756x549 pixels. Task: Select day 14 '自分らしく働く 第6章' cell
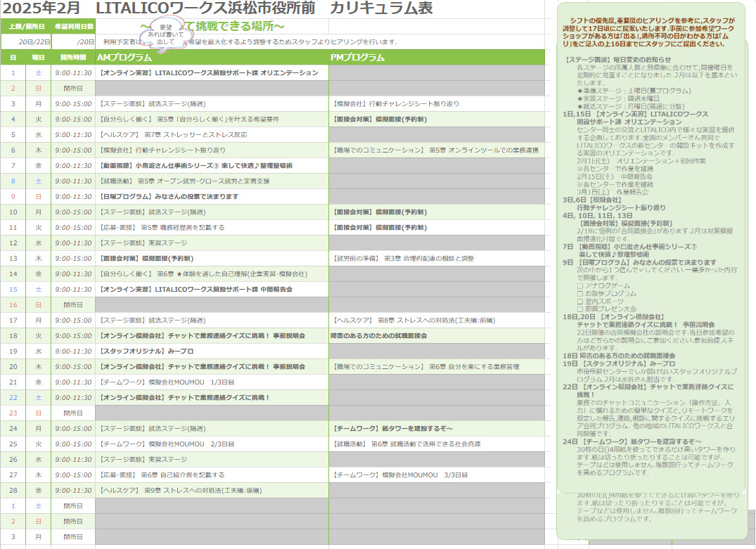coord(212,273)
